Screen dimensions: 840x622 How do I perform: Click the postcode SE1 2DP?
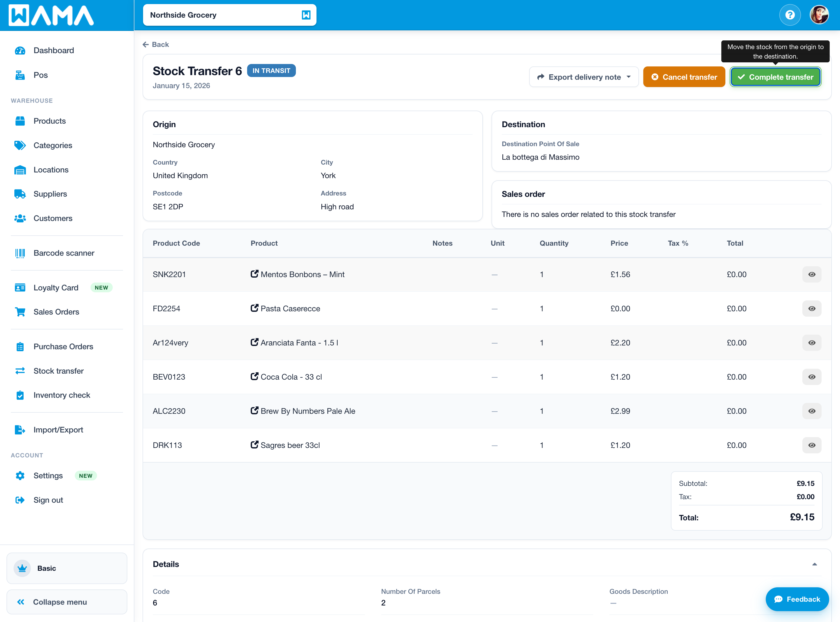tap(168, 207)
